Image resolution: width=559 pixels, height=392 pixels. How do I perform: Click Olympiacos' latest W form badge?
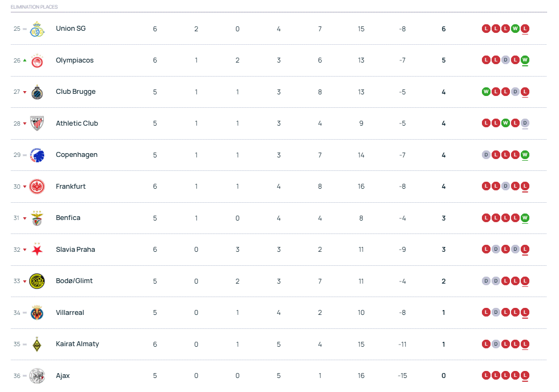[x=525, y=60]
